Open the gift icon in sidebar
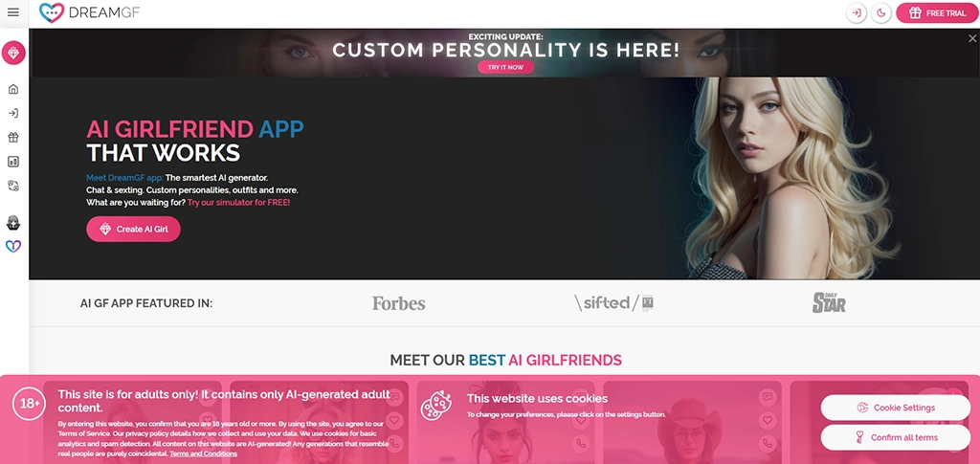980x464 pixels. point(13,138)
